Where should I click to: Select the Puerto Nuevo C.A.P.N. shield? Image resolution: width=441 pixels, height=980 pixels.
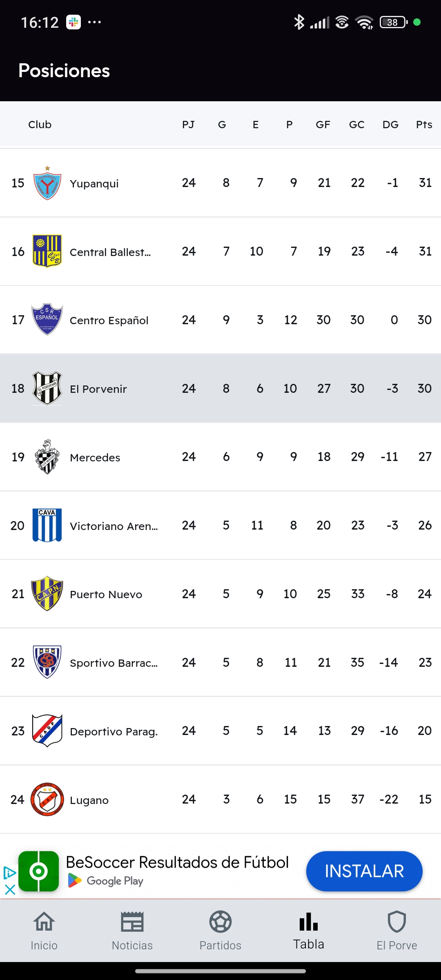pyautogui.click(x=47, y=594)
